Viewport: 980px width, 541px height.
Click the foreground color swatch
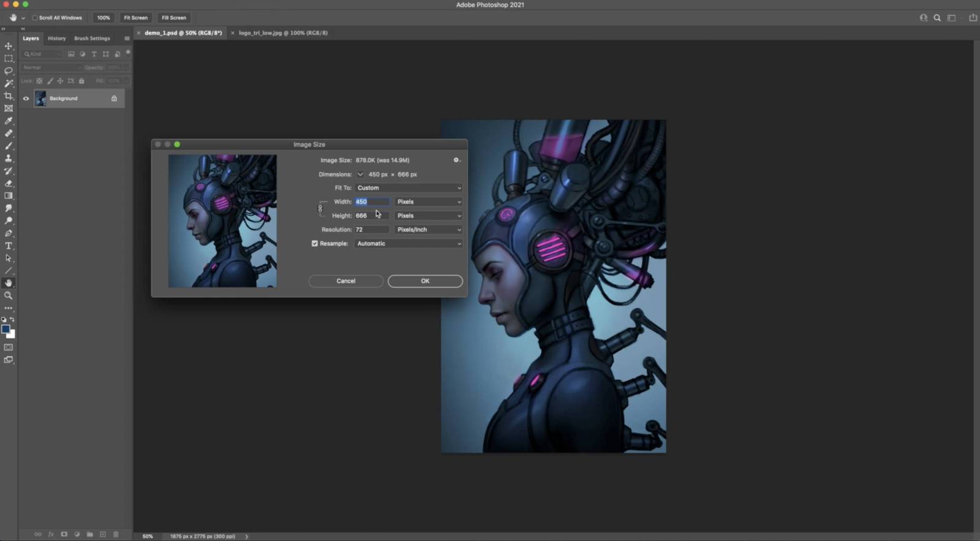point(6,329)
